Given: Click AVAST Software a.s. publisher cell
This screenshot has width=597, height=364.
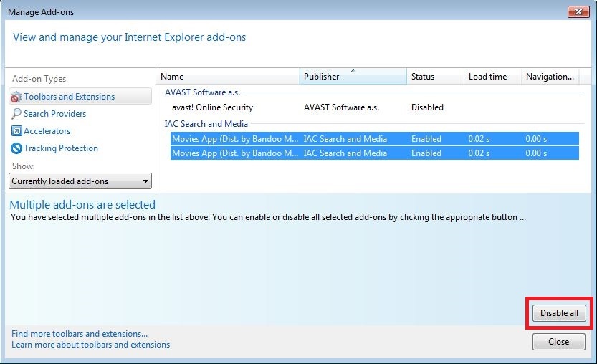Looking at the screenshot, I should pos(341,107).
